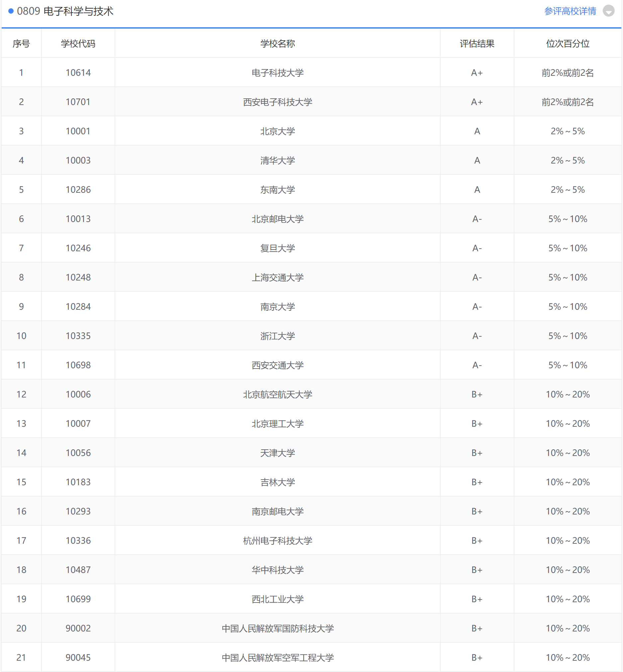Select school name 天津大学

point(277,453)
